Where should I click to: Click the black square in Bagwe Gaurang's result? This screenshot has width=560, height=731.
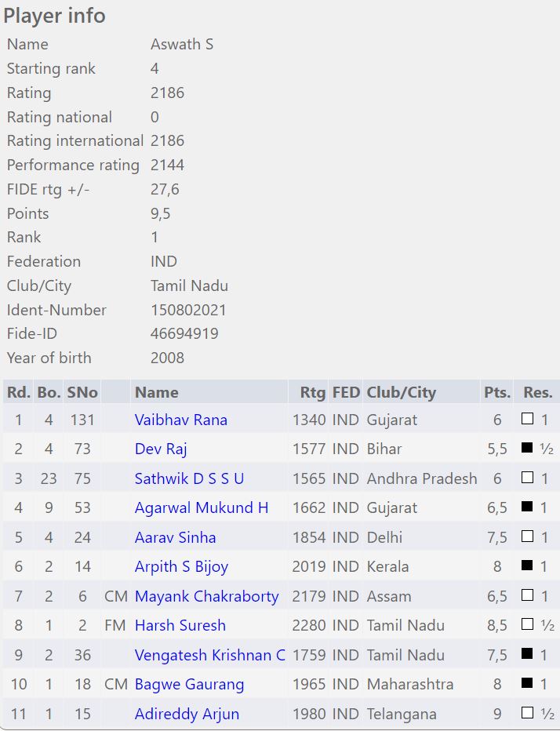pyautogui.click(x=527, y=684)
